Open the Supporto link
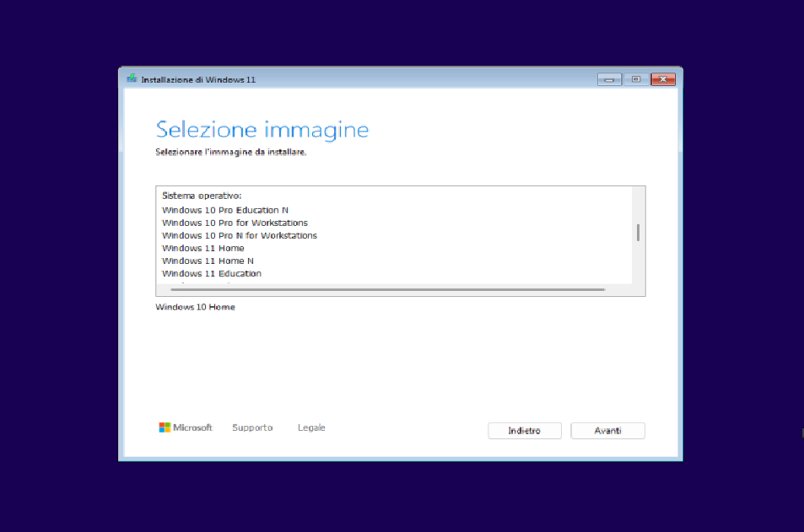 click(x=252, y=427)
